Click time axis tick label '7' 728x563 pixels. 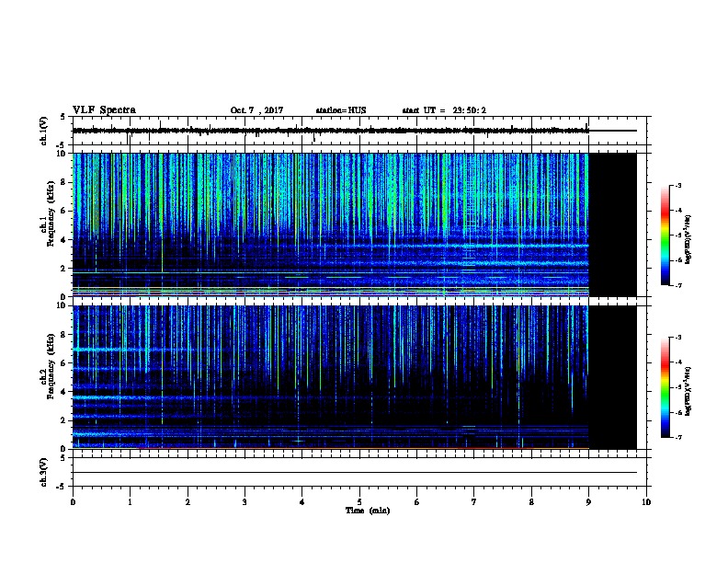point(474,502)
